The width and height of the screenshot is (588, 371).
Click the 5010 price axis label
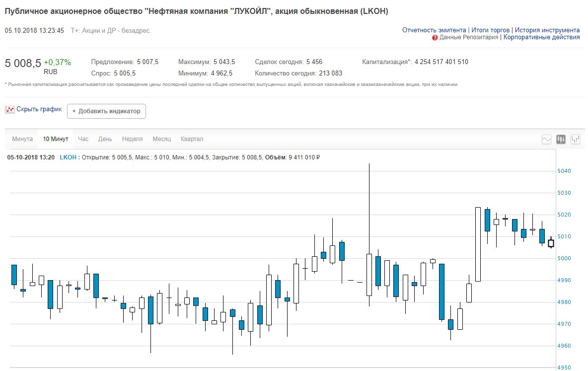pyautogui.click(x=564, y=237)
